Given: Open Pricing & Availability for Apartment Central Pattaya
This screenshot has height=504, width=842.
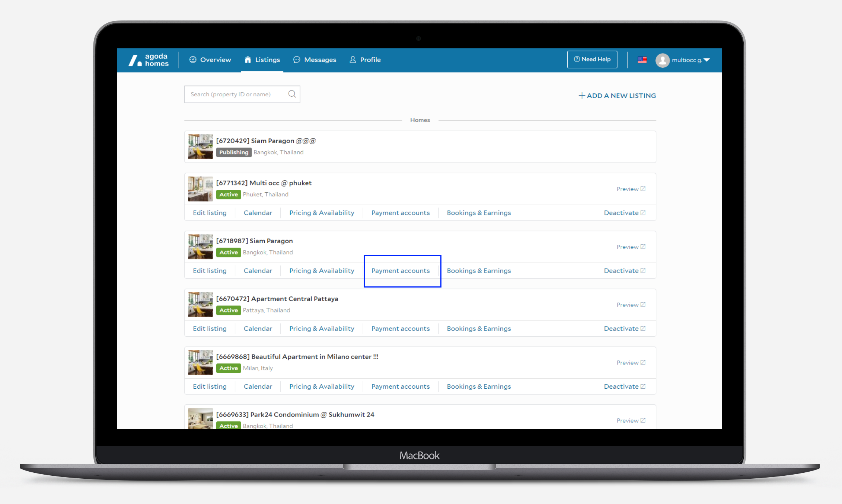Looking at the screenshot, I should pyautogui.click(x=322, y=328).
